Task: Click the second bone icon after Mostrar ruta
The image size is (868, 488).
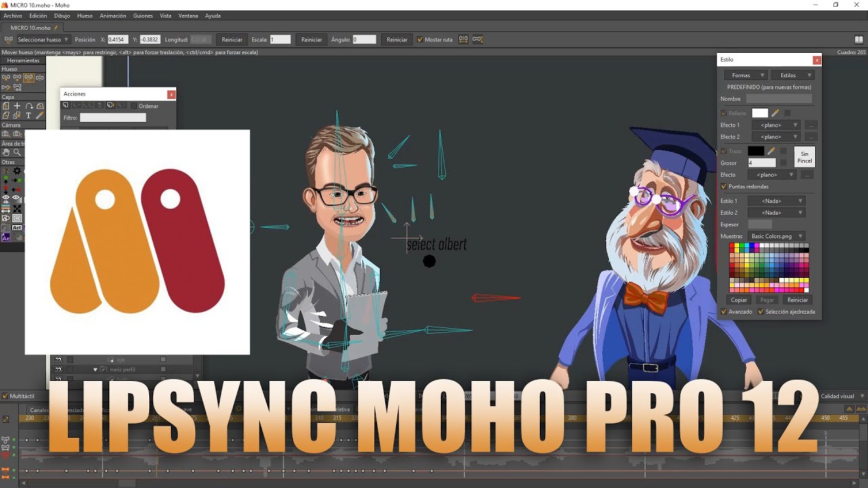Action: (477, 39)
